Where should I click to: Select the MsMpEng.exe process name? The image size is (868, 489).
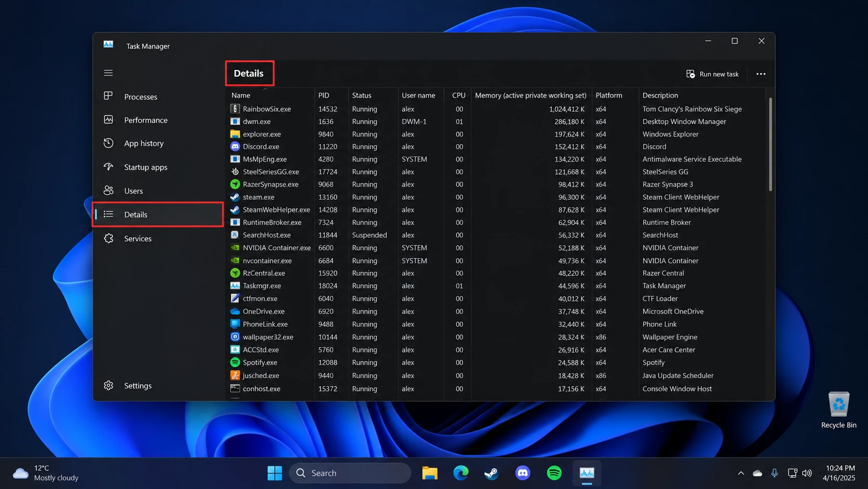[x=265, y=159]
